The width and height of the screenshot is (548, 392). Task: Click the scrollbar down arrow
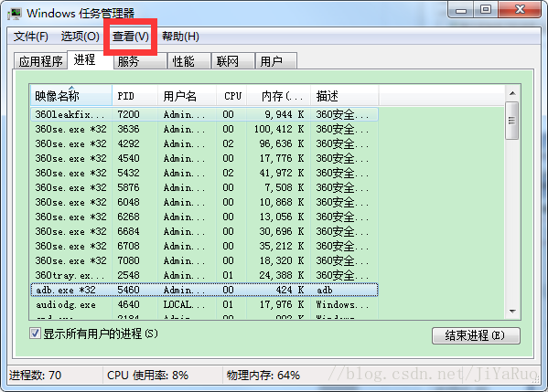pos(512,311)
